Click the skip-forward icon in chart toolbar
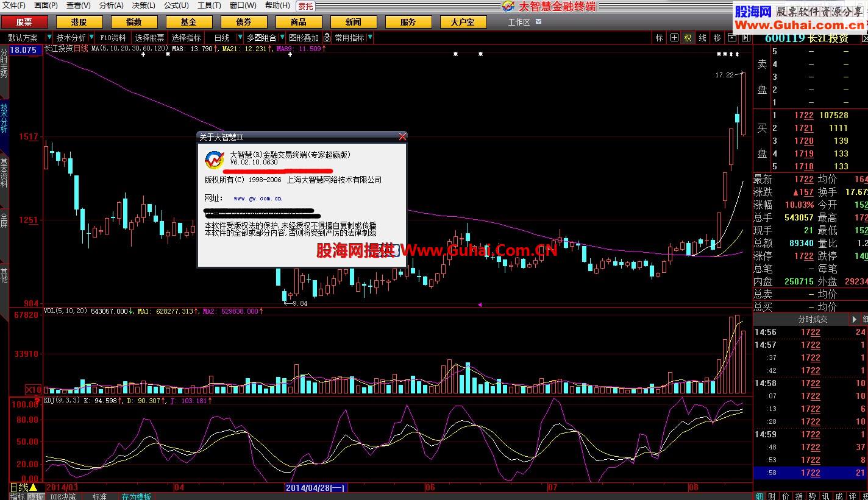Screen dimensions: 868x500 745,38
